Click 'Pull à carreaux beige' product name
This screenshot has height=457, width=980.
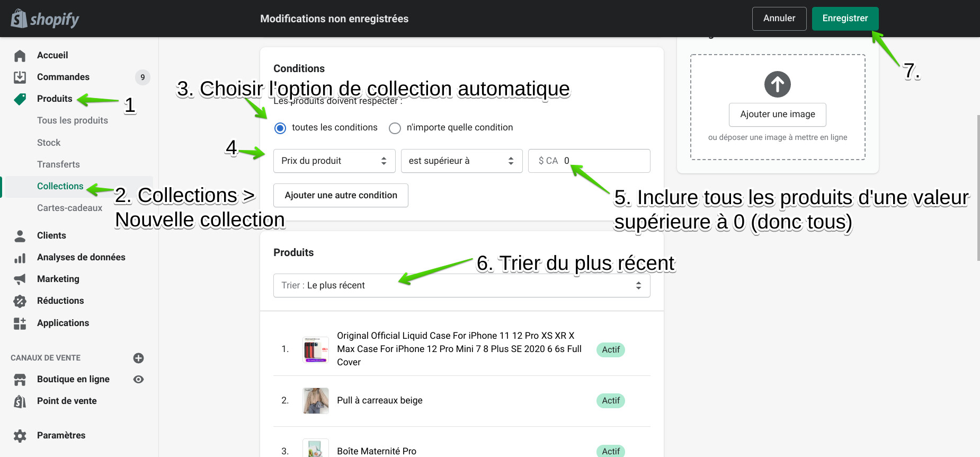[380, 400]
